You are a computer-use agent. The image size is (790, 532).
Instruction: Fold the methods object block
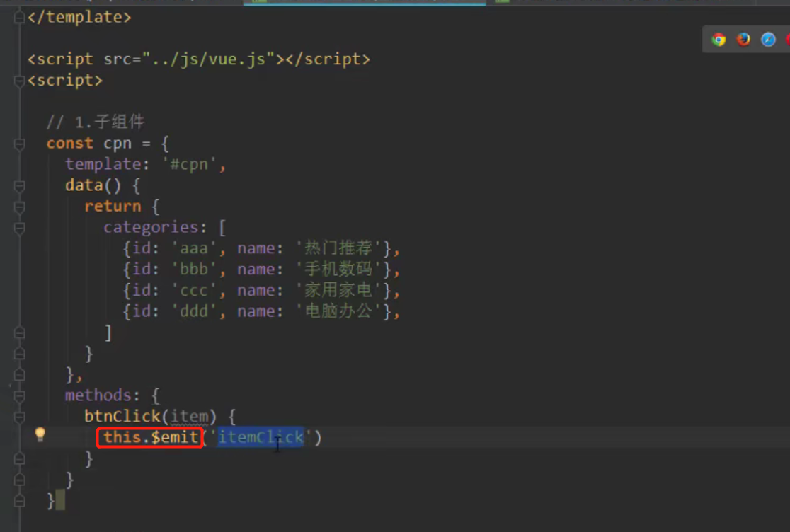tap(19, 396)
